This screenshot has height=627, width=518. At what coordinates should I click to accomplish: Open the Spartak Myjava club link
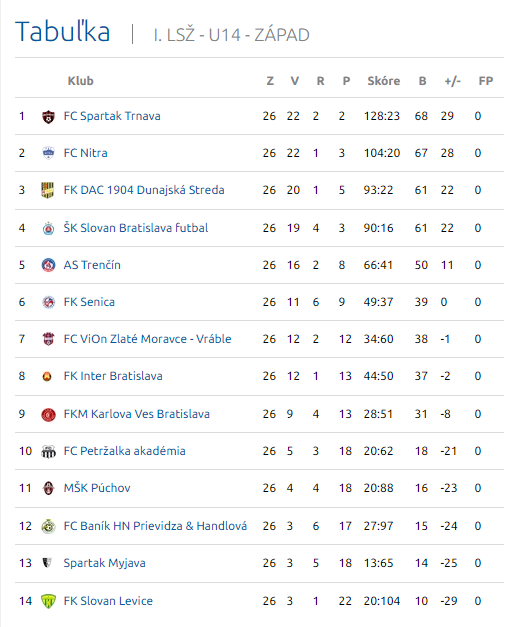[x=104, y=563]
